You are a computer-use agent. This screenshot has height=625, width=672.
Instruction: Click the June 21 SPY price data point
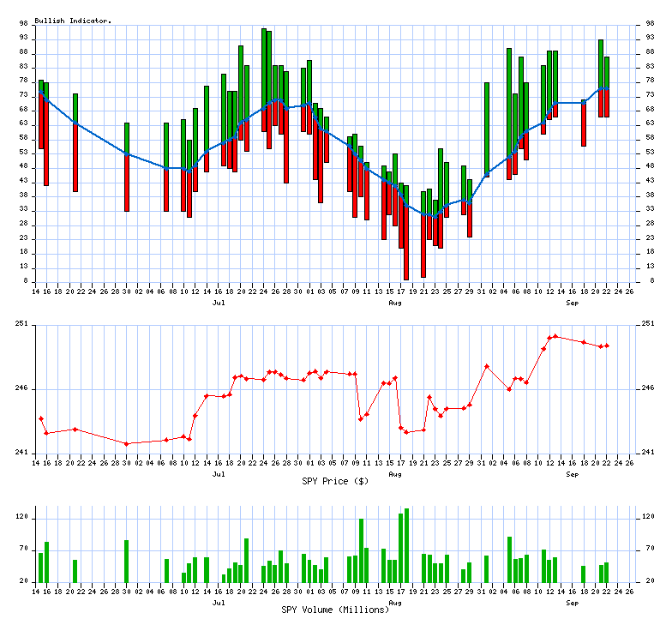tap(75, 429)
